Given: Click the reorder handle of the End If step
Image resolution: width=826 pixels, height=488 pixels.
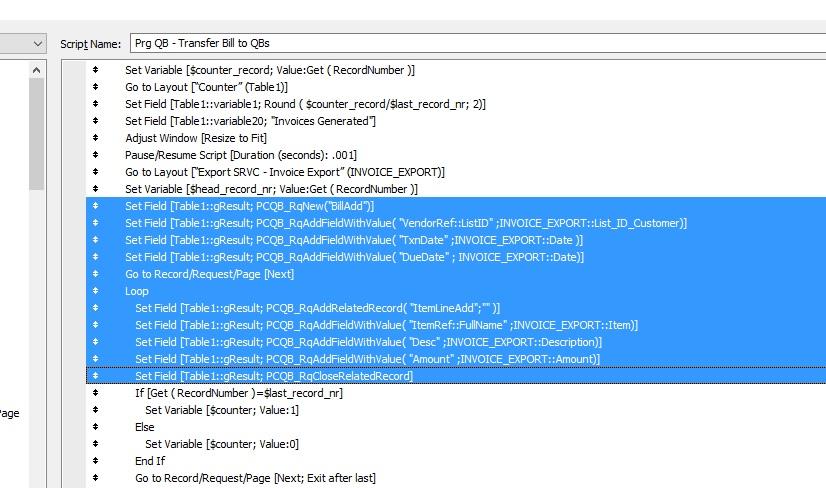Looking at the screenshot, I should coord(95,460).
